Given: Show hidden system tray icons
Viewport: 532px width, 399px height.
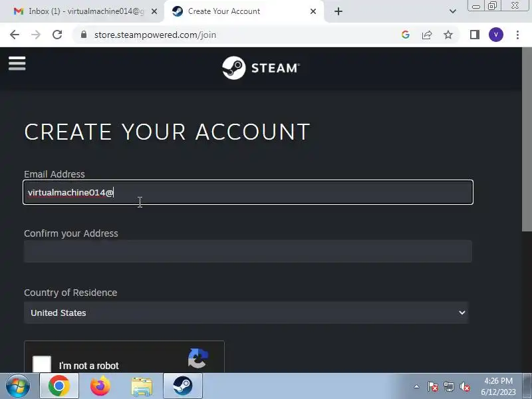Looking at the screenshot, I should pyautogui.click(x=416, y=386).
